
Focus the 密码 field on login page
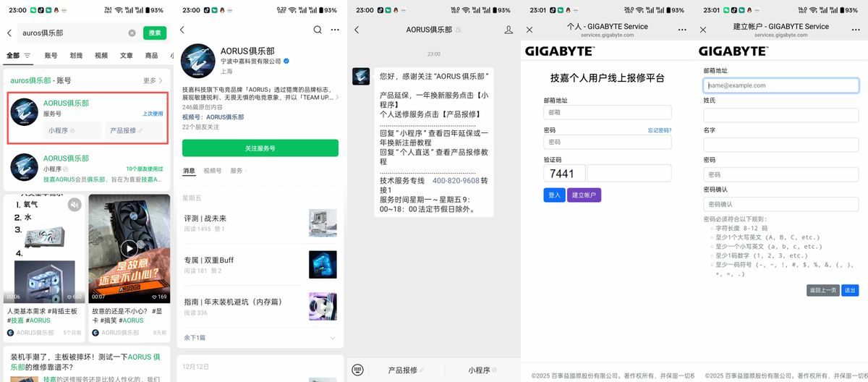coord(608,142)
